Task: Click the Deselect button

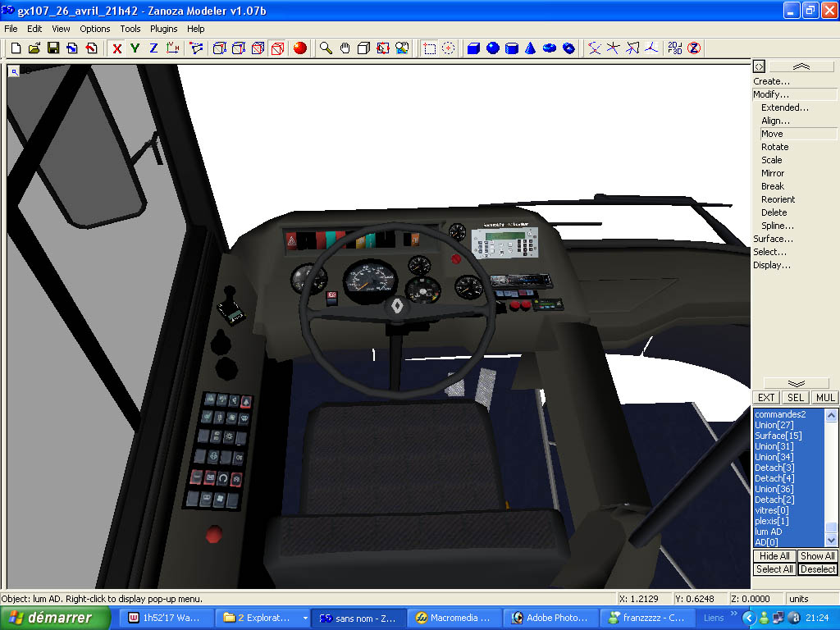Action: click(818, 569)
